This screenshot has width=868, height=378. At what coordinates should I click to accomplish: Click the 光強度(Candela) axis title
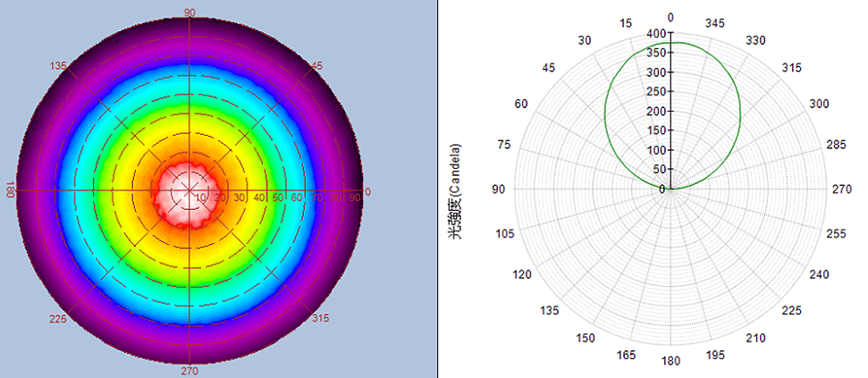[x=455, y=190]
